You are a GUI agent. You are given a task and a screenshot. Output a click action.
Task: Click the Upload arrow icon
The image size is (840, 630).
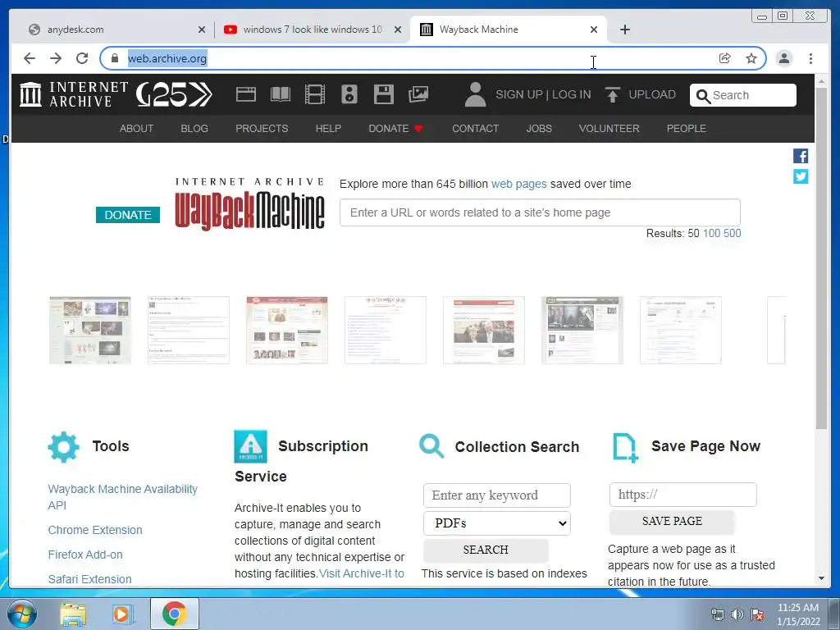click(612, 95)
